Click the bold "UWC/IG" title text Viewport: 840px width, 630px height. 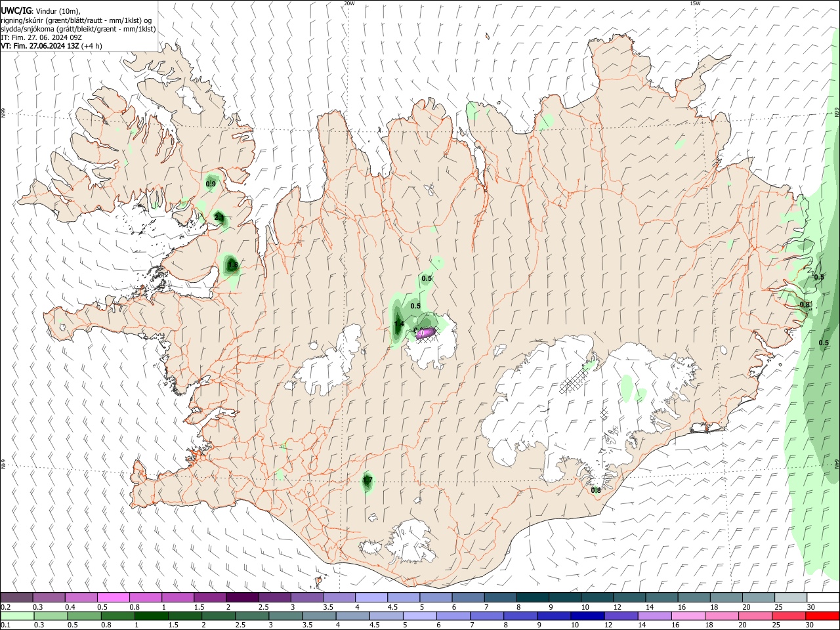[x=16, y=11]
